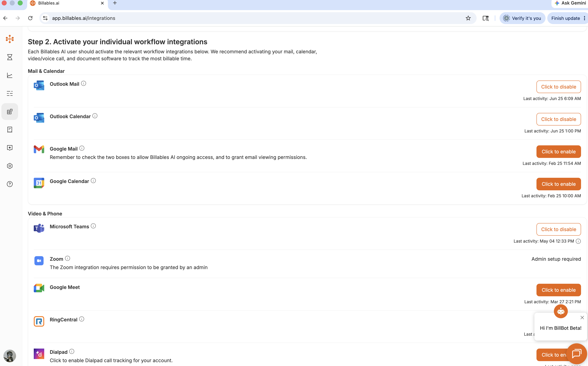Close the Billables.ai tab
Viewport: 588px width, 366px height.
102,3
